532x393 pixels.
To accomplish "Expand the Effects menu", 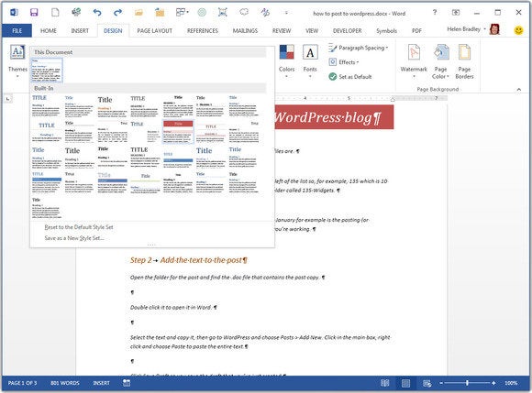I will (x=344, y=62).
